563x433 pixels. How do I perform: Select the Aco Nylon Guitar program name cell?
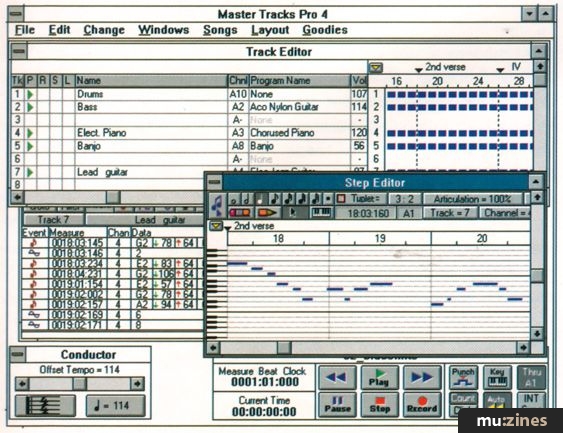pyautogui.click(x=299, y=107)
